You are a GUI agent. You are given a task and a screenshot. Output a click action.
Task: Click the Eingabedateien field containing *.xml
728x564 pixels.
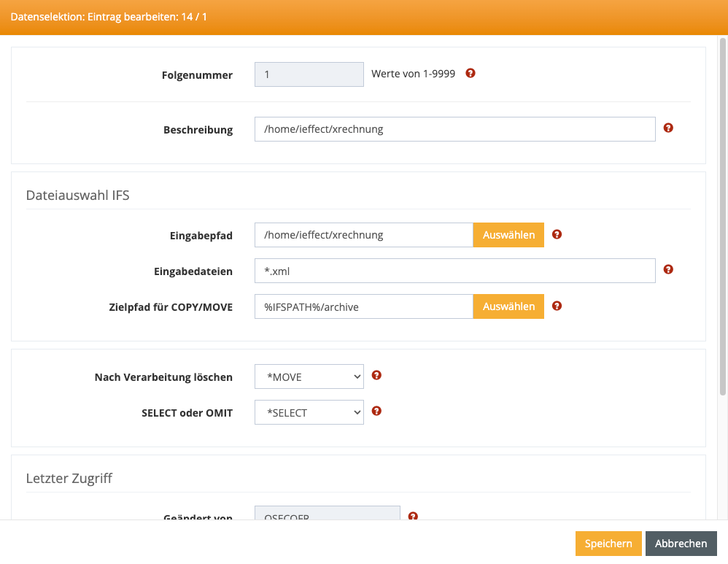tap(454, 271)
